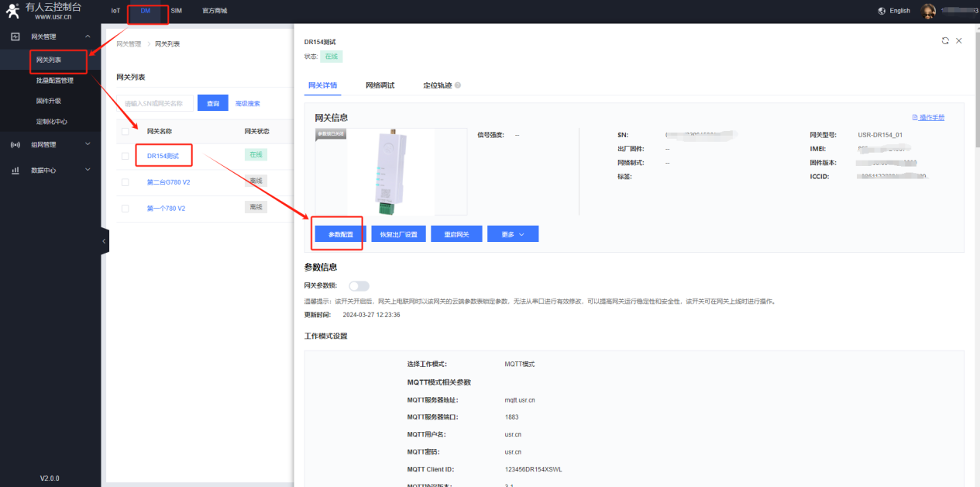Expand the 数据中心 sidebar menu

coord(88,170)
